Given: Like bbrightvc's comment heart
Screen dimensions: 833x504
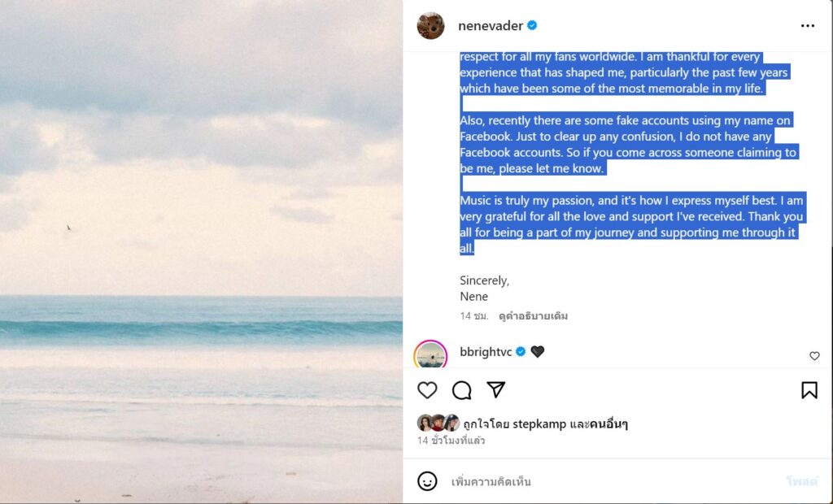Looking at the screenshot, I should coord(814,356).
